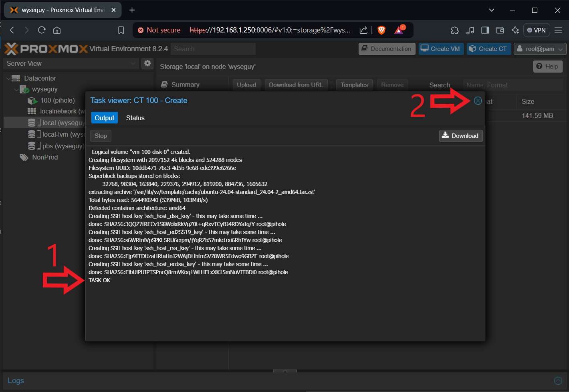Select container 100 (pihole) in tree
569x392 pixels.
tap(57, 101)
